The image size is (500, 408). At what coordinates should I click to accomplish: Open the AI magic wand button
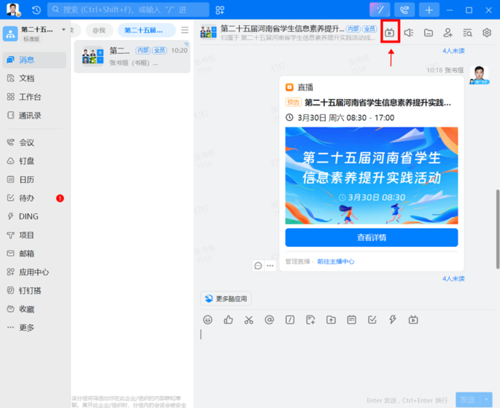tap(380, 10)
